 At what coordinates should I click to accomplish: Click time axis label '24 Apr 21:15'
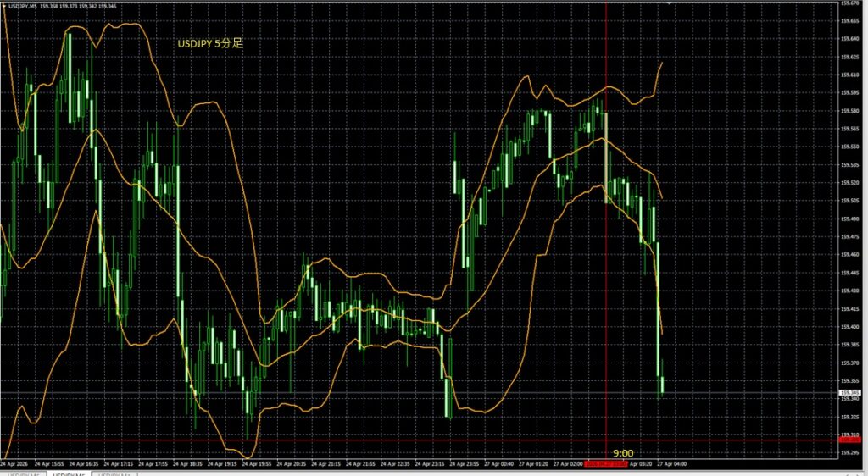point(326,464)
